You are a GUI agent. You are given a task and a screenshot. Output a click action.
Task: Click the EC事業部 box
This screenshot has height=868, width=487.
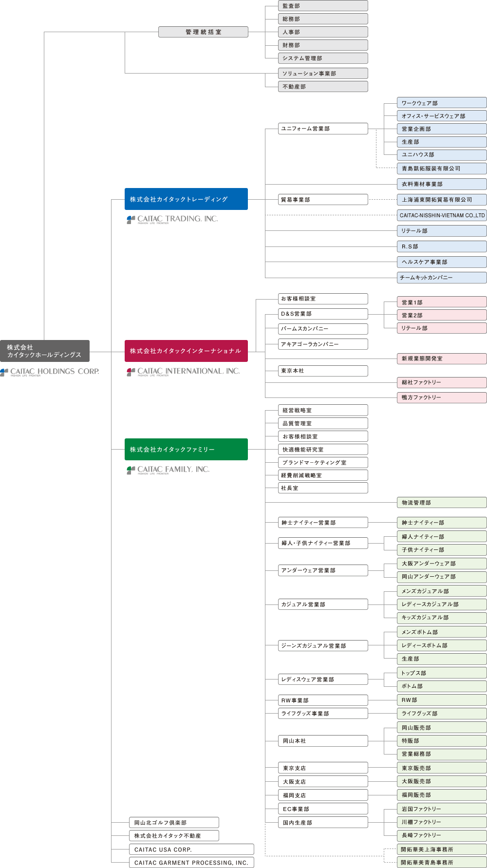click(x=323, y=809)
